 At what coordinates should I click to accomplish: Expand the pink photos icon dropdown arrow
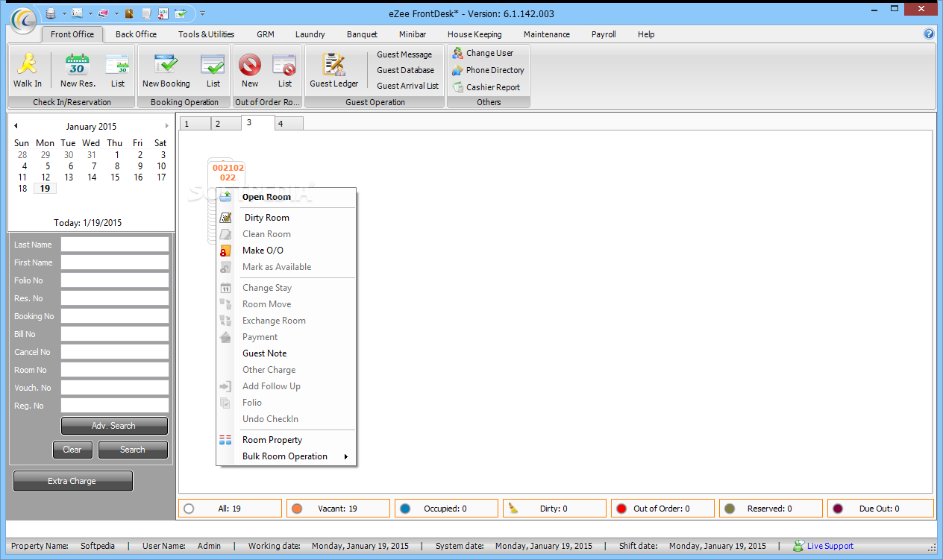click(116, 13)
